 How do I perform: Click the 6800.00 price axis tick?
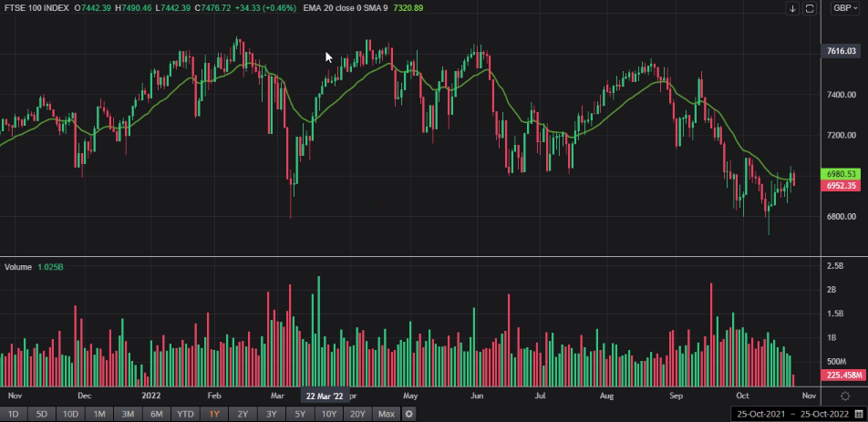(841, 217)
